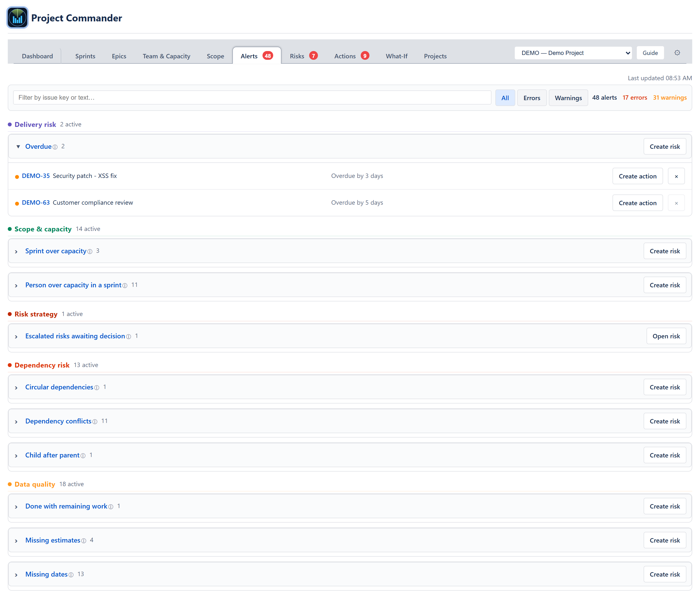The width and height of the screenshot is (700, 614).
Task: Collapse the Overdue group triangle
Action: [x=18, y=147]
